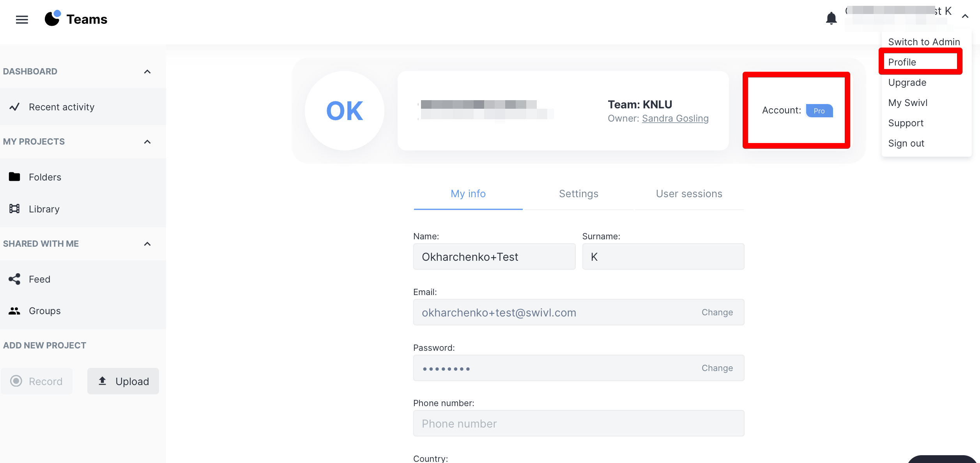The width and height of the screenshot is (980, 463).
Task: Click the Teams logo icon
Action: click(52, 18)
